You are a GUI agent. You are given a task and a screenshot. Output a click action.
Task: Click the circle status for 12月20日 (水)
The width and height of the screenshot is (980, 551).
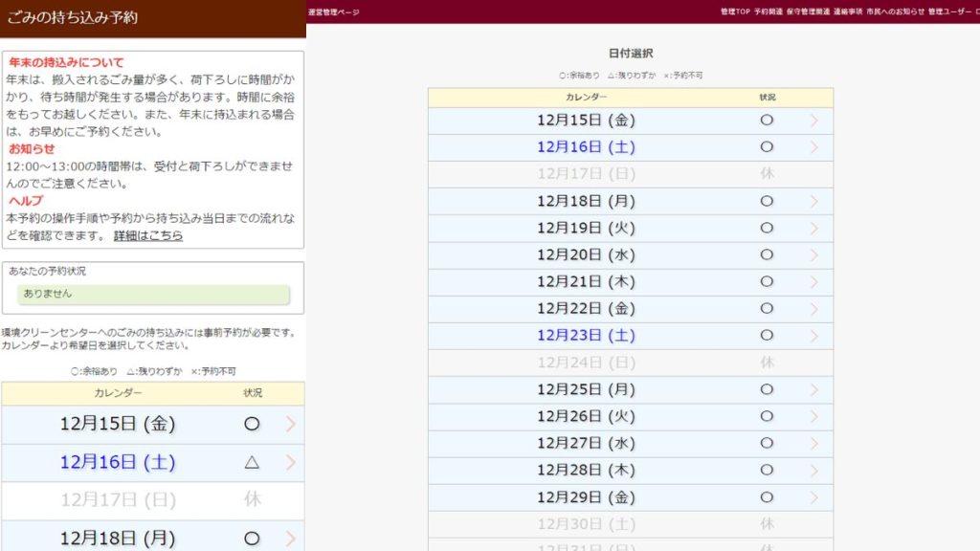[767, 255]
